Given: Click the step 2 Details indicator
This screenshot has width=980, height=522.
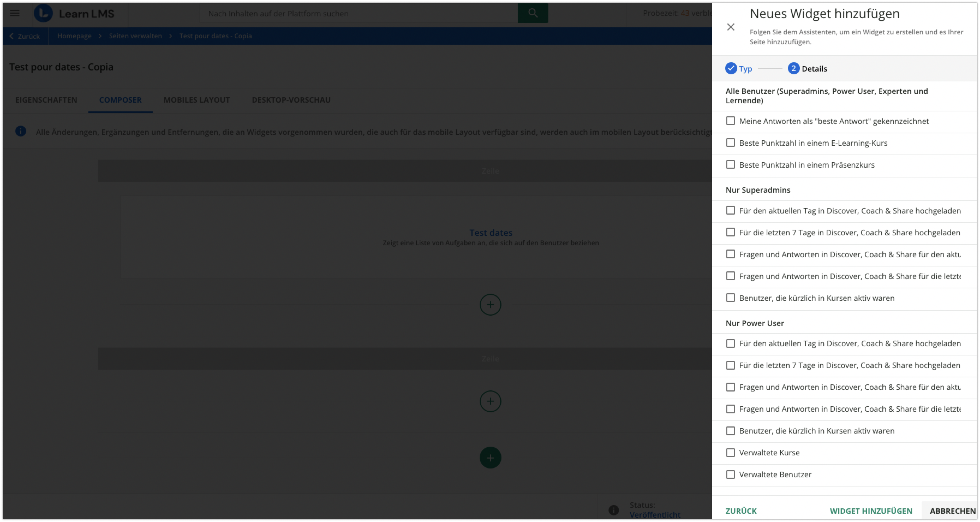Looking at the screenshot, I should point(793,69).
